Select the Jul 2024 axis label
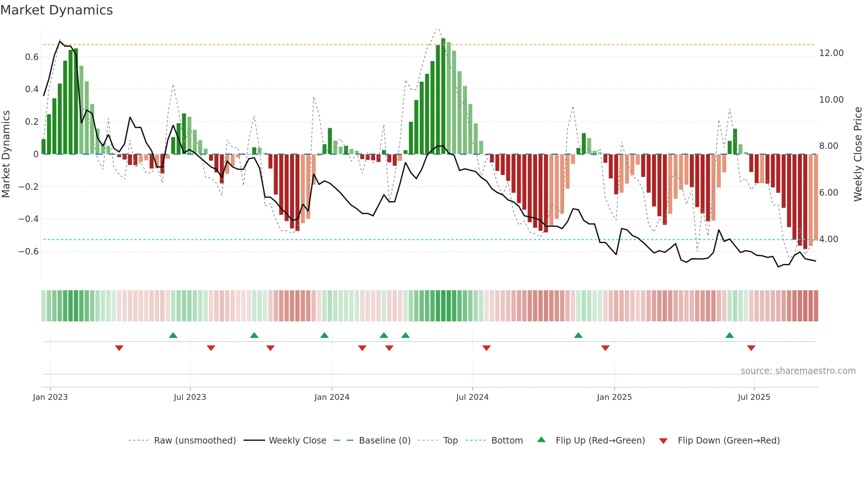The height and width of the screenshot is (488, 868). [x=472, y=397]
